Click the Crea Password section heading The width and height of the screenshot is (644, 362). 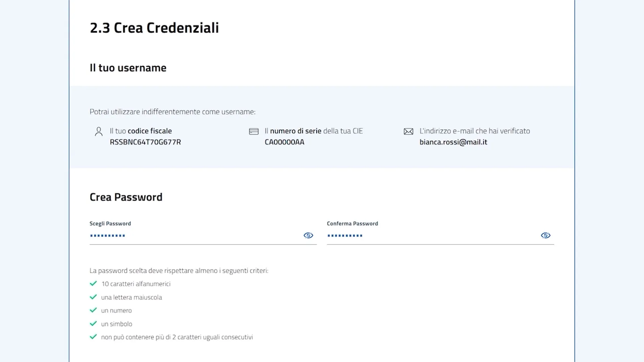(126, 197)
